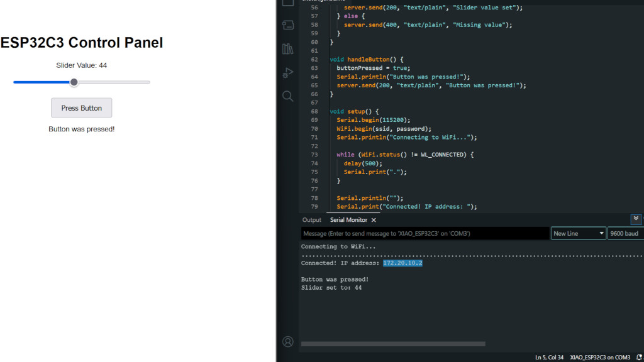Image resolution: width=644 pixels, height=362 pixels.
Task: Click code line 68 'void setup()'
Action: (x=354, y=111)
